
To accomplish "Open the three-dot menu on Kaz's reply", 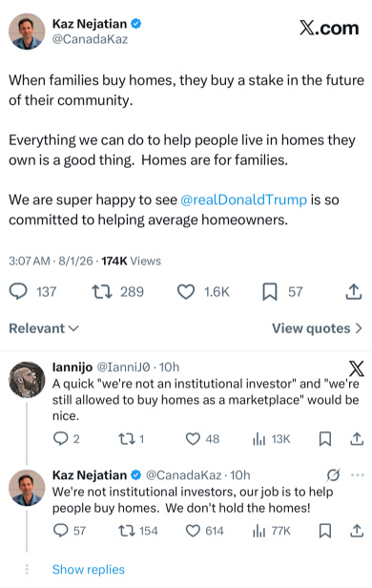I will coord(358,475).
